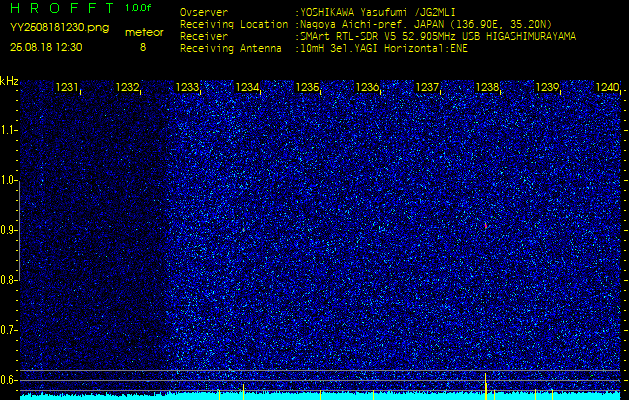Click the meteor label
Image resolution: width=629 pixels, height=400 pixels.
(x=144, y=33)
